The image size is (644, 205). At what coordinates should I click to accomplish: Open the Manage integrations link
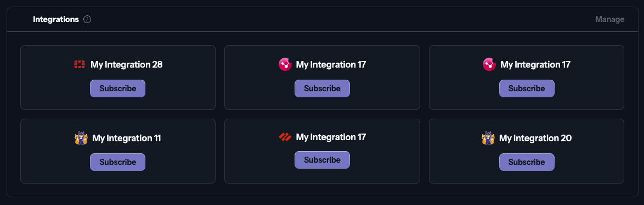coord(609,19)
